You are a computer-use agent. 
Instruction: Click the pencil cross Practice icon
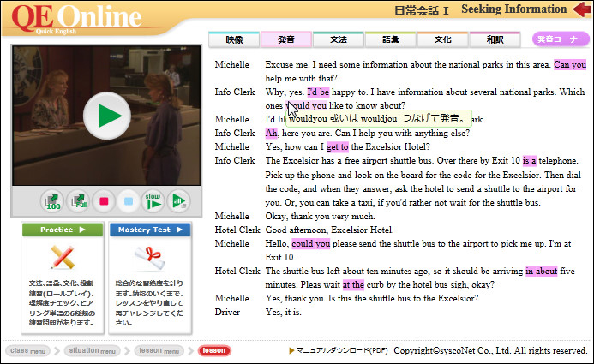point(63,257)
